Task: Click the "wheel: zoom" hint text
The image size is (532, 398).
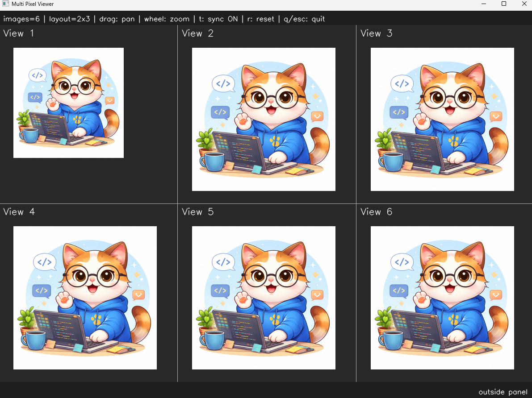Action: point(167,19)
